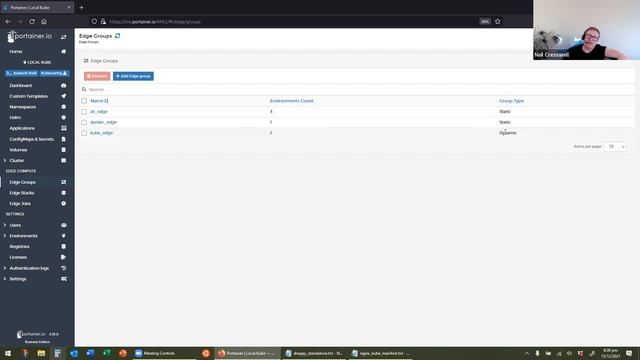Open a new browser tab
This screenshot has height=360, width=640.
tap(82, 7)
